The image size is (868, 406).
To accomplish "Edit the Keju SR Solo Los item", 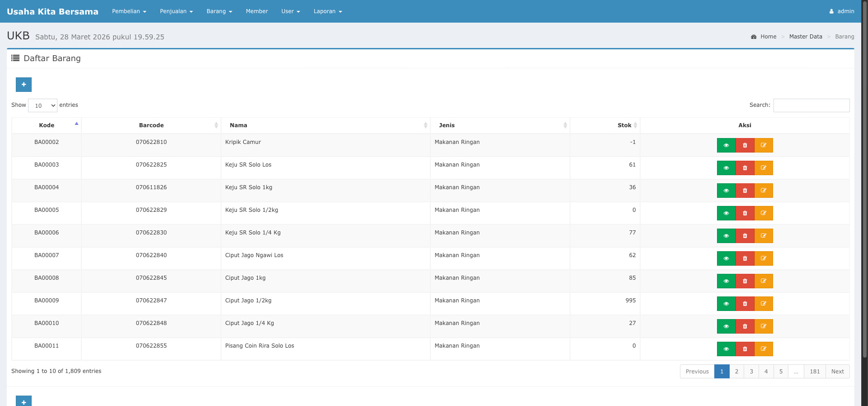I will [x=764, y=168].
